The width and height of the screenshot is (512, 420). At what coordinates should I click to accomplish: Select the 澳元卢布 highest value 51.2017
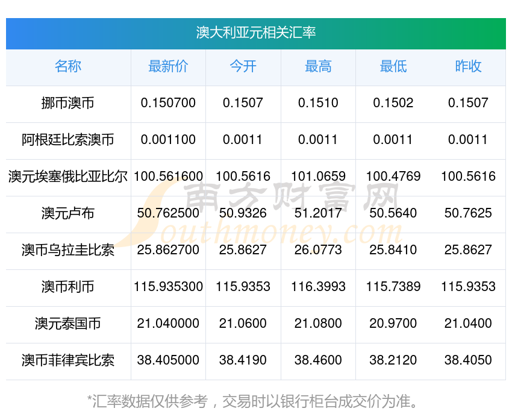pos(318,213)
